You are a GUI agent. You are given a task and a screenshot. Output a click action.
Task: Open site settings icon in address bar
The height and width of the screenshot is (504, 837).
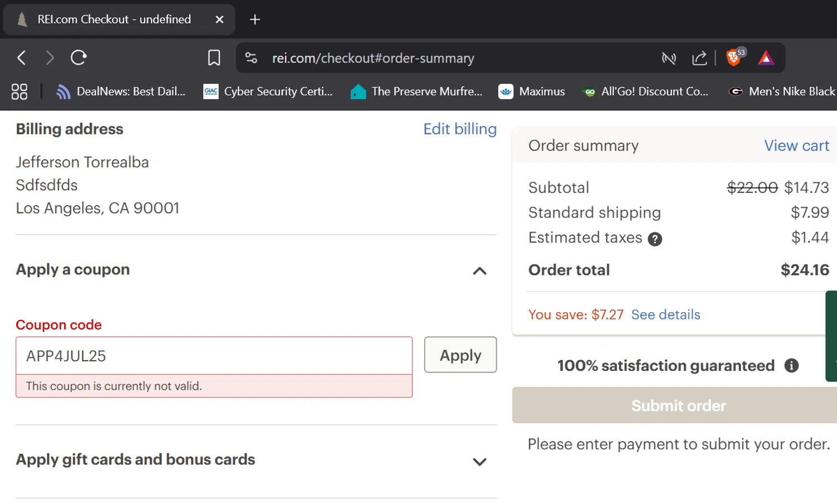pyautogui.click(x=251, y=57)
